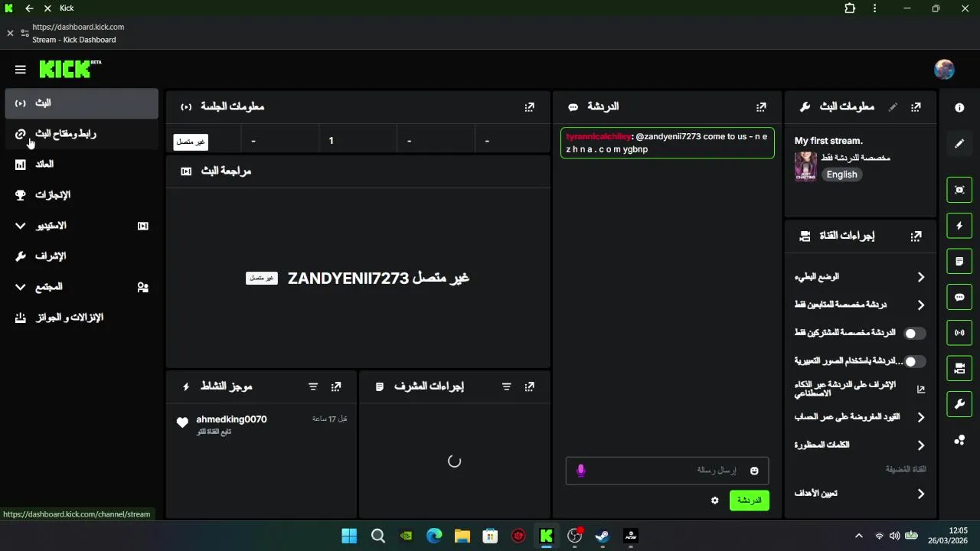The width and height of the screenshot is (980, 551).
Task: Click follower ahmedking0070 in activity feed
Action: click(x=231, y=419)
